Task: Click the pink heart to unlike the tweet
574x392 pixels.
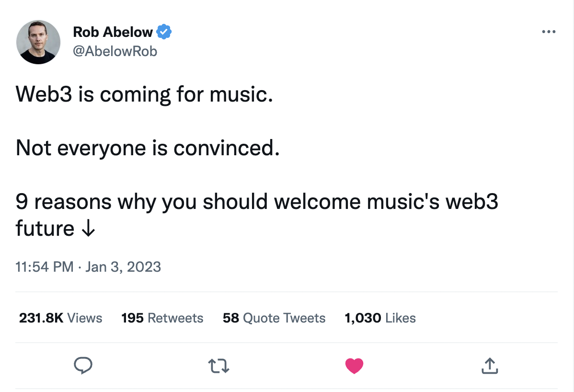Action: click(354, 366)
